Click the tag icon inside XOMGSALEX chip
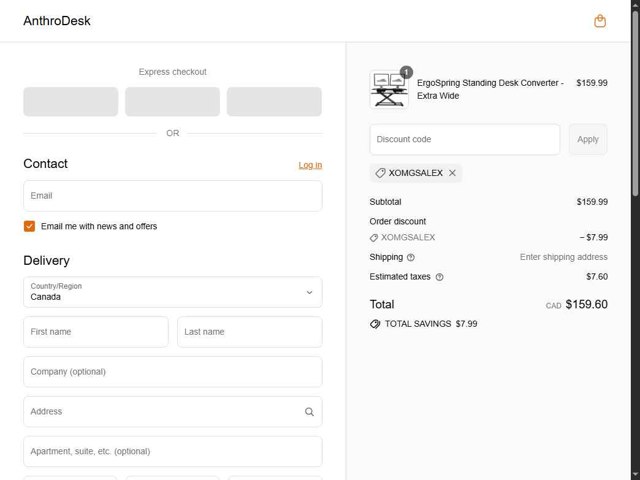640x480 pixels. [380, 173]
